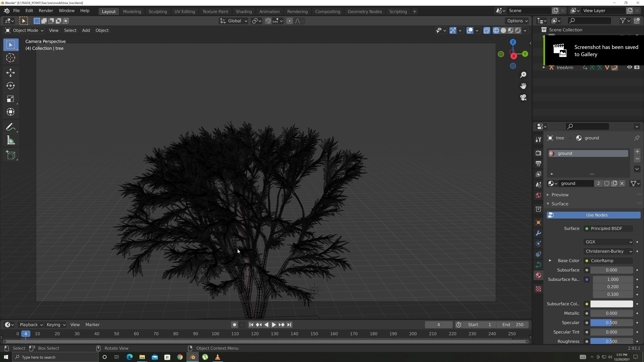Open the Material properties tab

tap(538, 275)
